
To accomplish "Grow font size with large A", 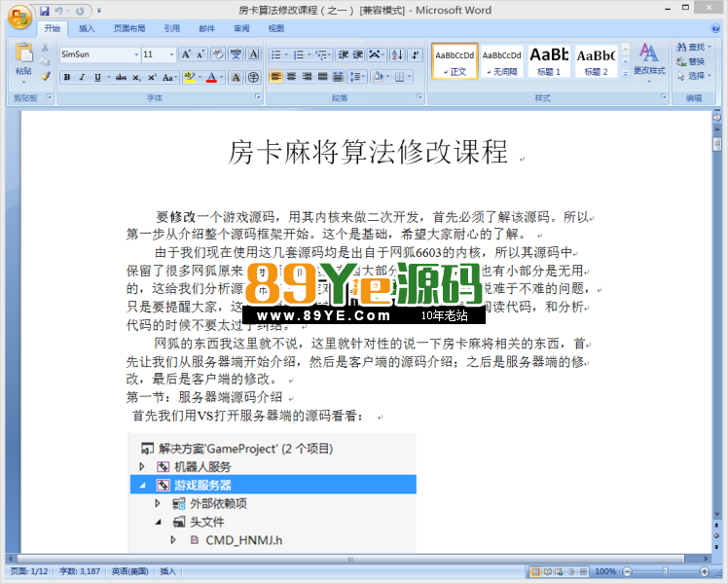I will point(186,55).
